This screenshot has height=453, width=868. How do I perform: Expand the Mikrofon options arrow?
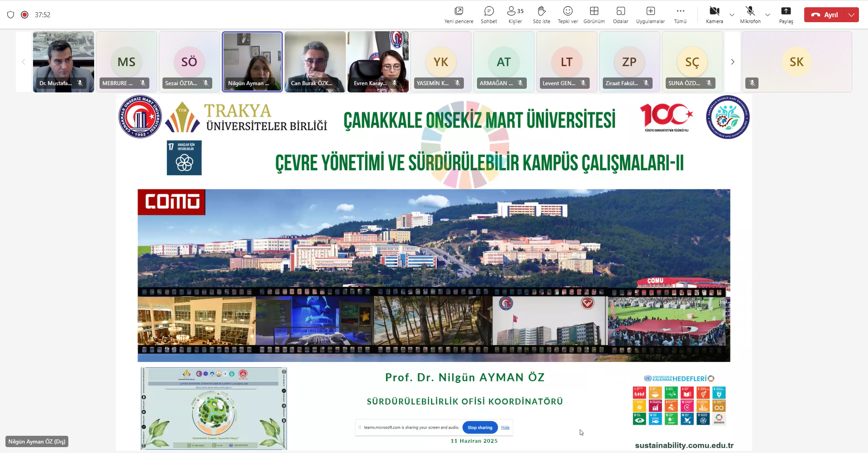(768, 15)
